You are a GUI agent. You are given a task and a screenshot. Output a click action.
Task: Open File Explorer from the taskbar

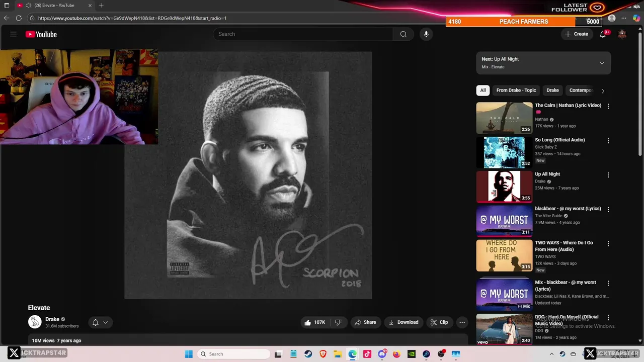(338, 354)
